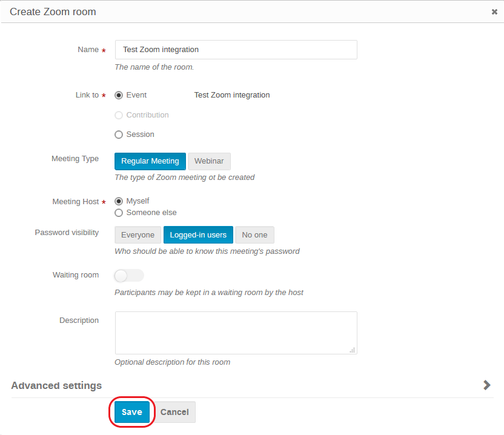Click the Description text area

pos(236,333)
